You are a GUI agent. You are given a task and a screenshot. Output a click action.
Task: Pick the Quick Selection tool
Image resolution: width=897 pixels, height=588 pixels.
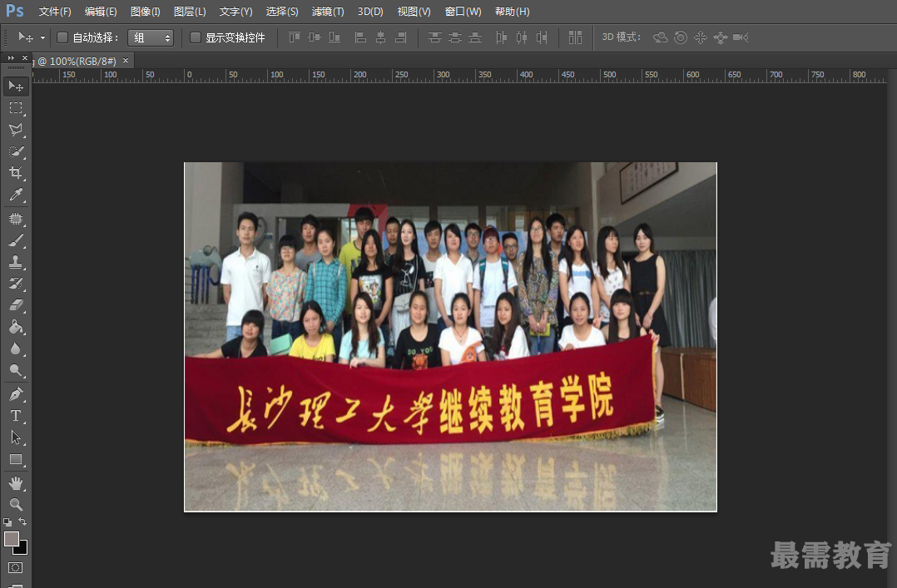[16, 151]
